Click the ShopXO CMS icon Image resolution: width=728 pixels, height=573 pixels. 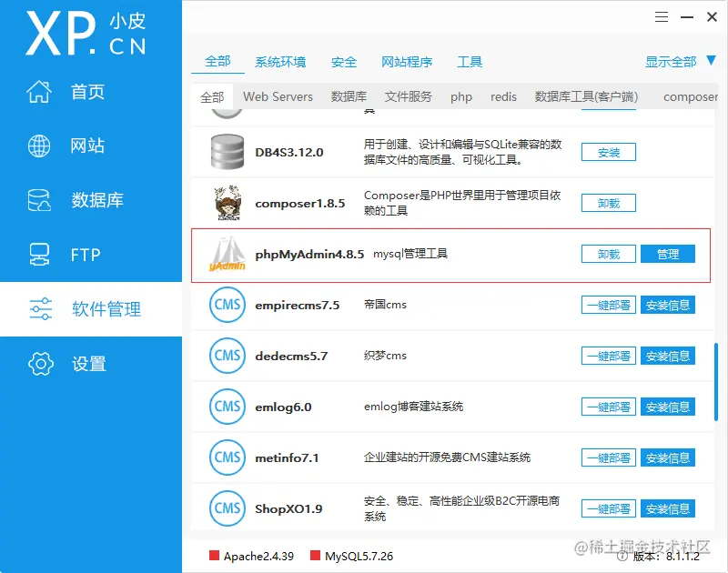[227, 508]
